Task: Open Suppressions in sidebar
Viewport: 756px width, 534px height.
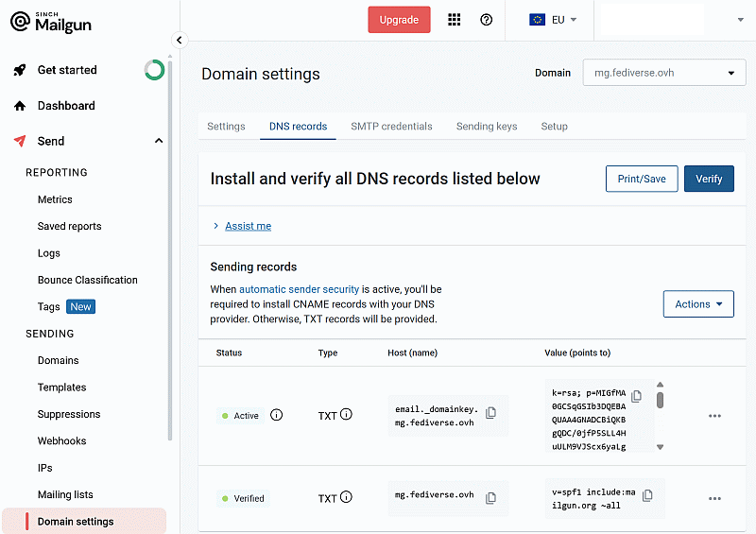Action: 69,414
